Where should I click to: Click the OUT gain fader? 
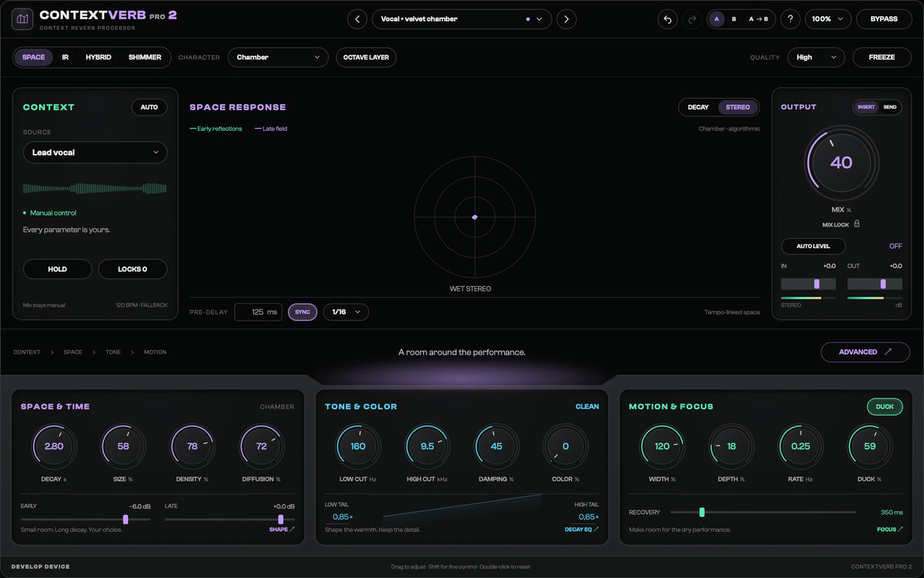(875, 284)
